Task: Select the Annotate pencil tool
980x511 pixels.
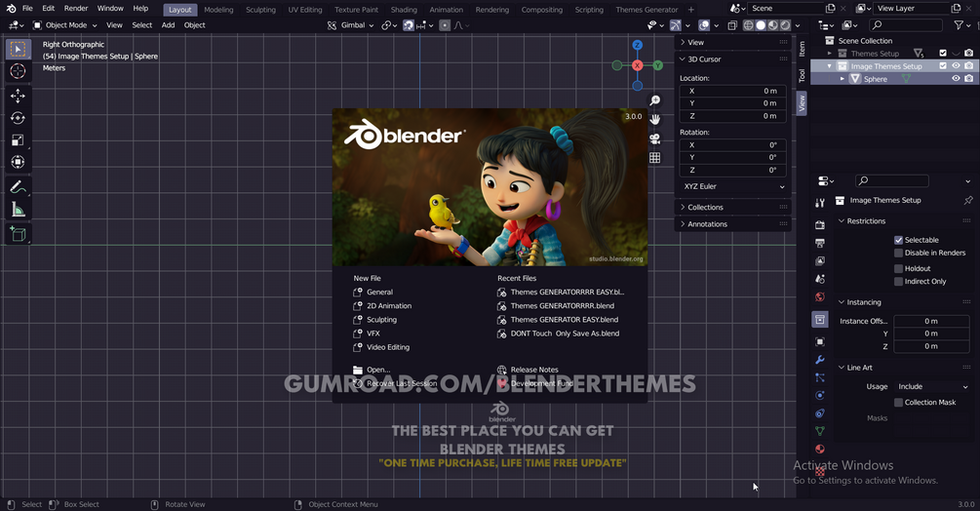Action: [19, 187]
